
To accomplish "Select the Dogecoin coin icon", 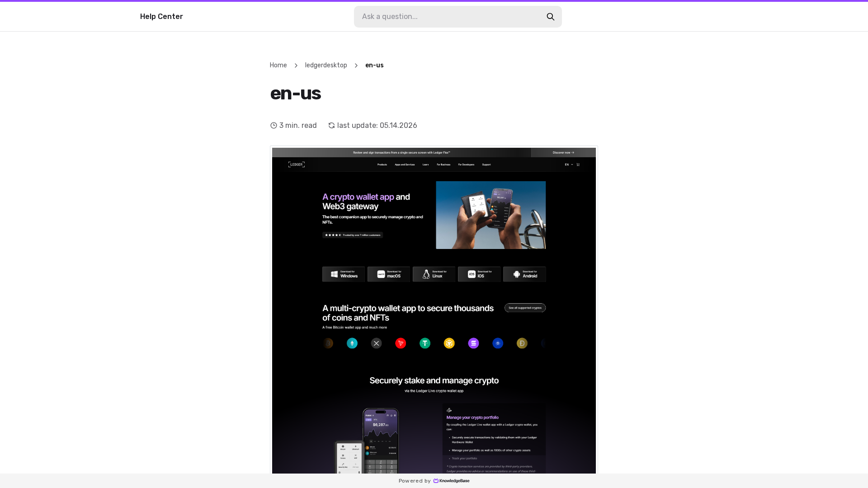I will 522,343.
